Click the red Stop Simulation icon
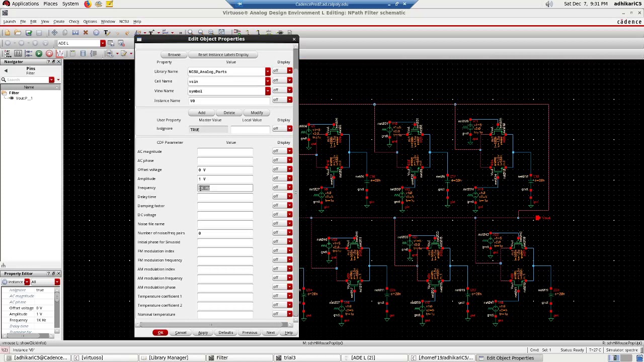The height and width of the screenshot is (362, 644). pyautogui.click(x=49, y=53)
